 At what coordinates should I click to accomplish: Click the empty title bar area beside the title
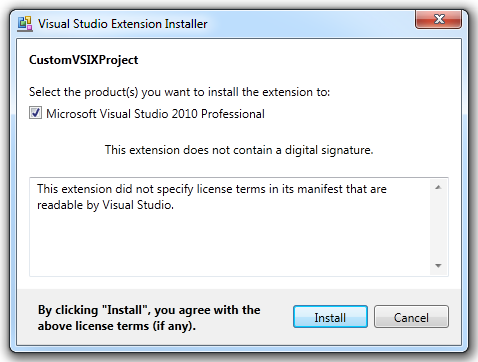click(310, 24)
